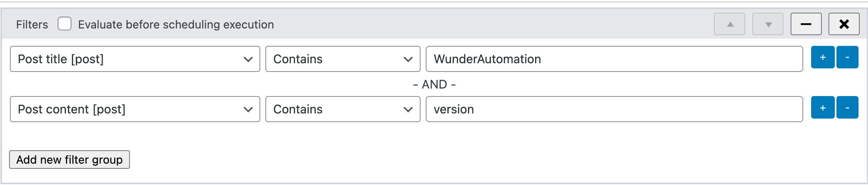Click the "Evaluate before scheduling execution" label text
The height and width of the screenshot is (185, 868).
click(176, 25)
